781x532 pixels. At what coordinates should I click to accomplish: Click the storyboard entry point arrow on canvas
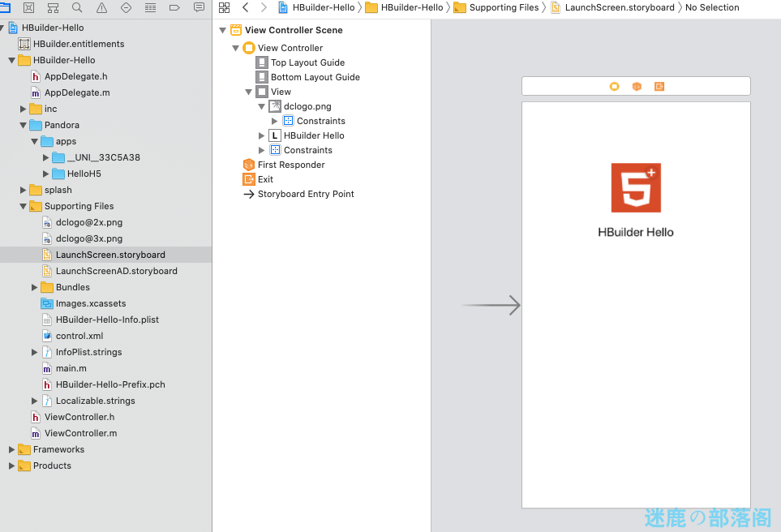tap(491, 305)
